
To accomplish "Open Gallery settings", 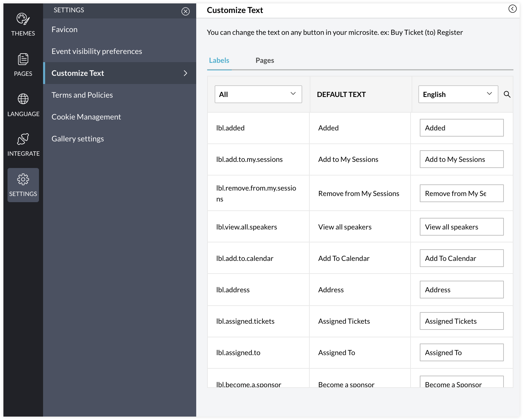I will tap(78, 139).
